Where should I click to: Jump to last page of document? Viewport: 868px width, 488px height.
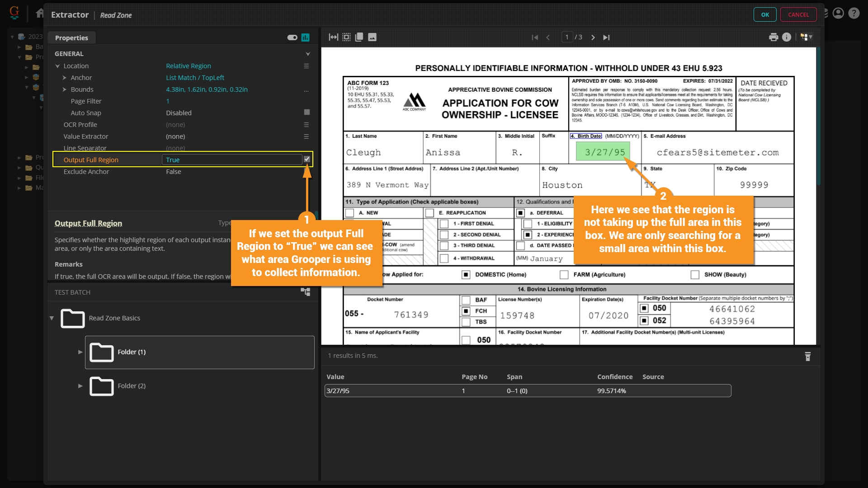[x=606, y=38]
